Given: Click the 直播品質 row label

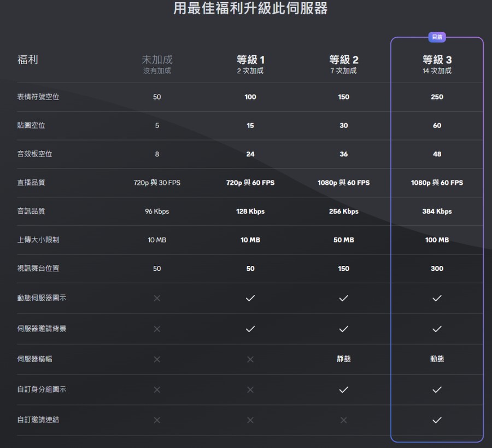Looking at the screenshot, I should [31, 182].
